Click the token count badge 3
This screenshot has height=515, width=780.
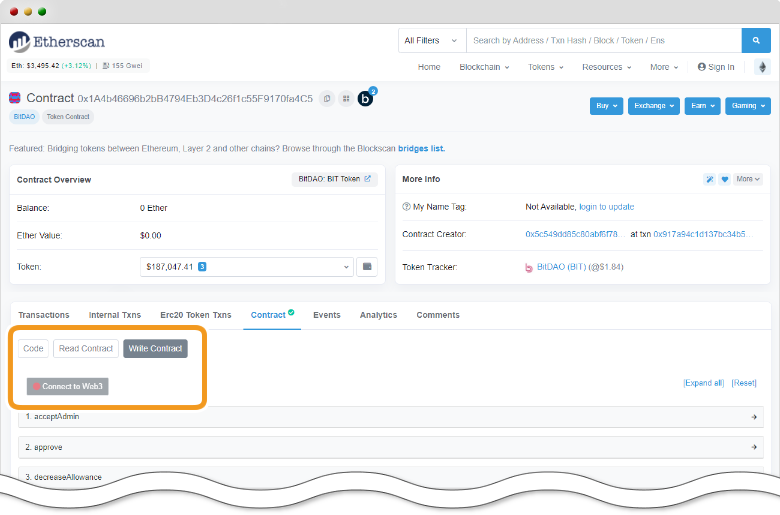(202, 267)
